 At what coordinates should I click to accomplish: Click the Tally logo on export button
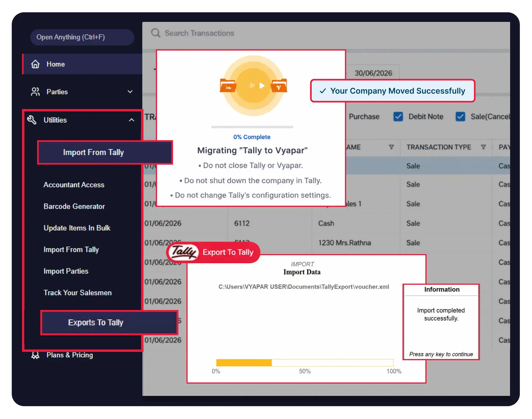[183, 252]
